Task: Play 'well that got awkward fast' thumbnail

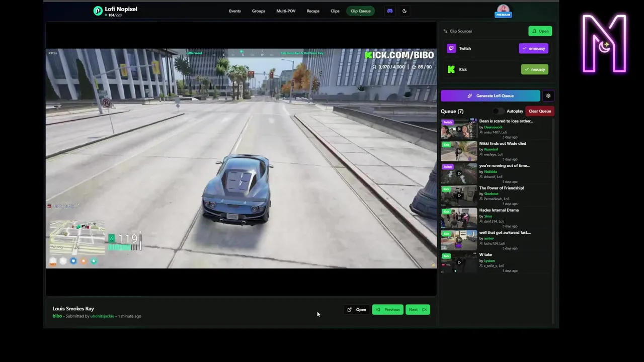Action: point(459,240)
